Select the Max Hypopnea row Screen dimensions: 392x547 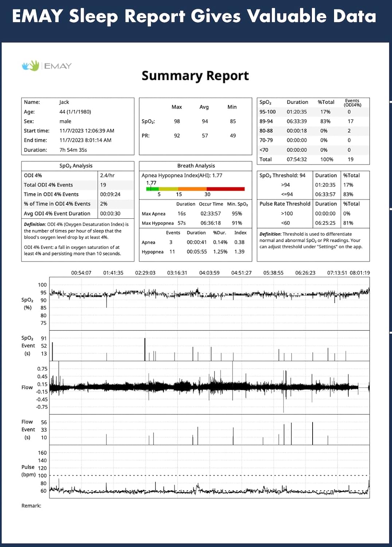(x=158, y=223)
